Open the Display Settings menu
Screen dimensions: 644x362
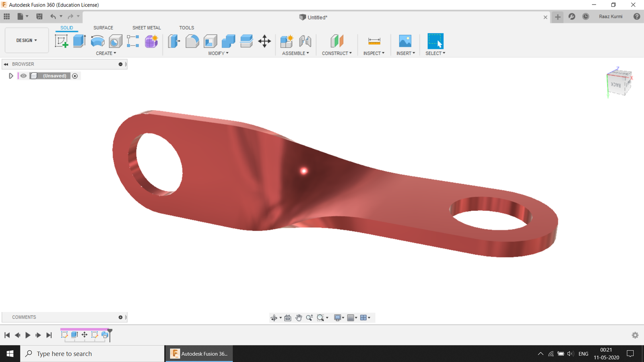click(x=339, y=318)
